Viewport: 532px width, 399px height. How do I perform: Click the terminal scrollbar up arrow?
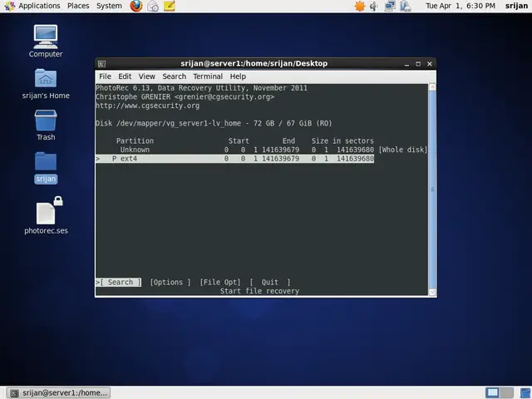click(432, 87)
